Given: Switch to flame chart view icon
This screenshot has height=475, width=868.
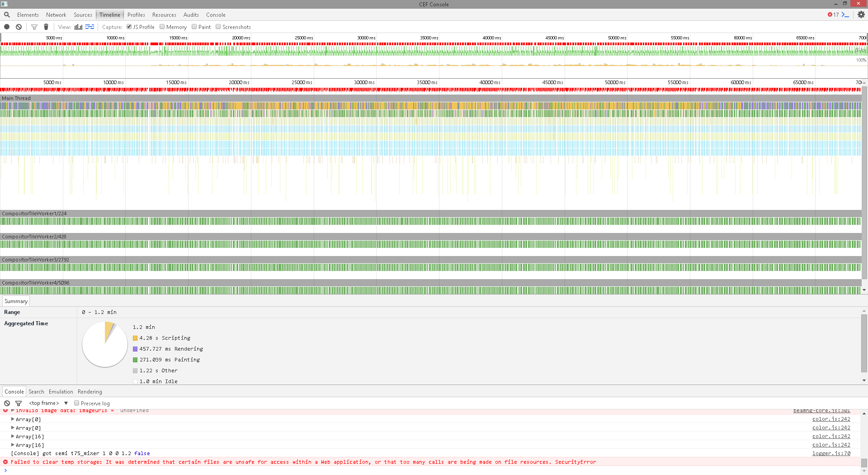Looking at the screenshot, I should 90,27.
